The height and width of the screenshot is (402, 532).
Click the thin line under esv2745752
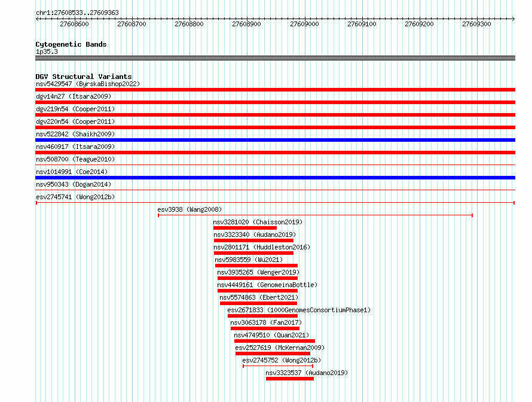pos(278,366)
